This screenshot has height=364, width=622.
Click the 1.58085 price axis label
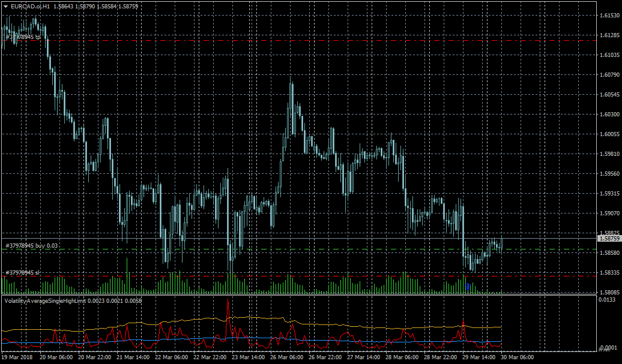610,292
